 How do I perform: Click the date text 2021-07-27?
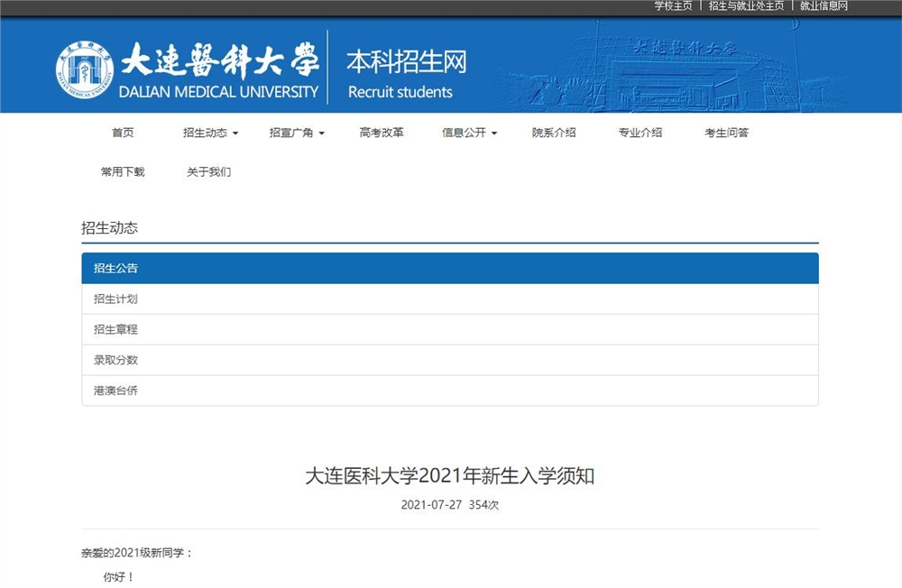pyautogui.click(x=431, y=504)
